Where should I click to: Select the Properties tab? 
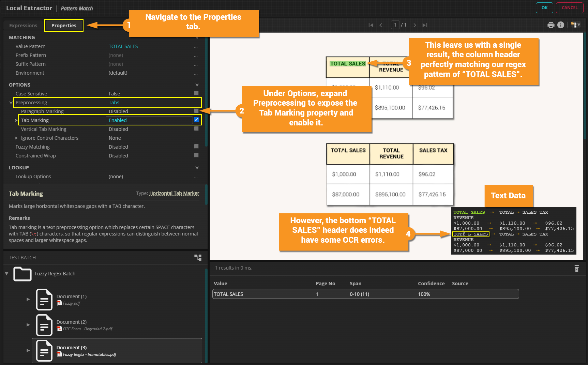point(64,26)
